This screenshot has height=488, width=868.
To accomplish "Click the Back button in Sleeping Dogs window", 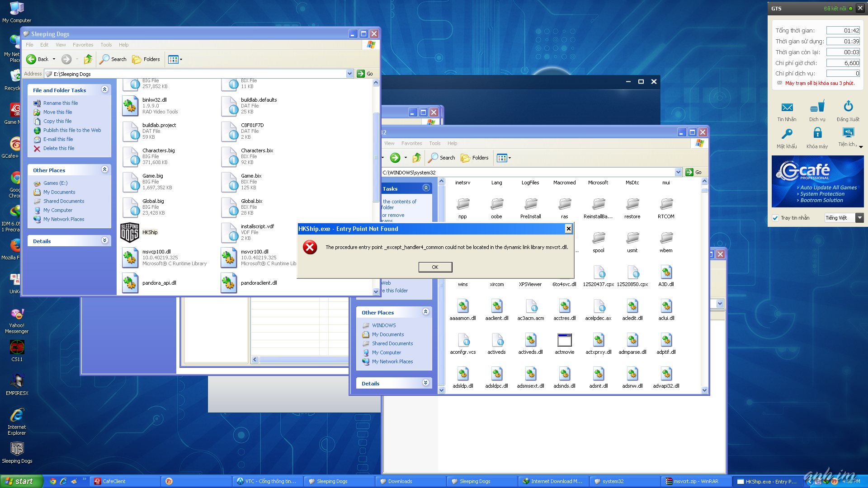I will pos(37,59).
